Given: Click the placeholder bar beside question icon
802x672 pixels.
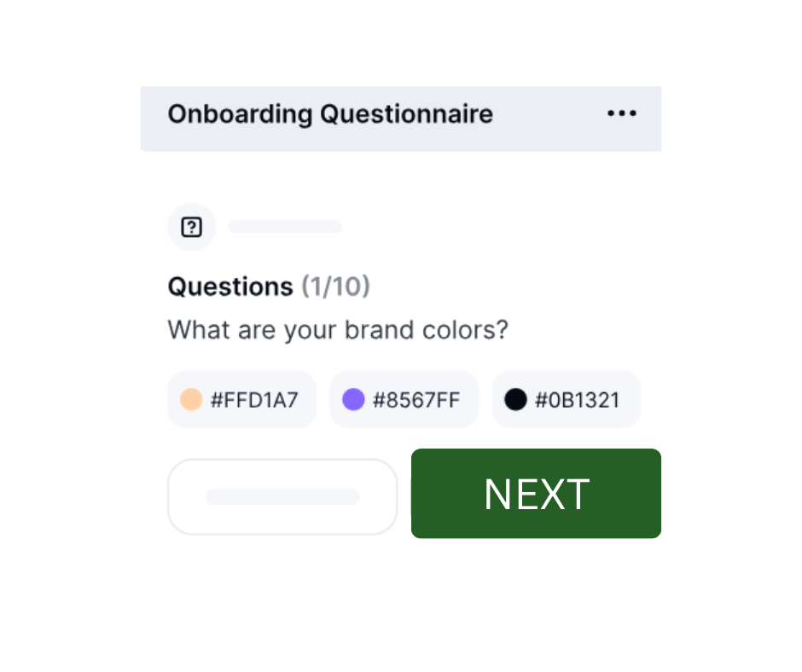Looking at the screenshot, I should click(x=285, y=227).
